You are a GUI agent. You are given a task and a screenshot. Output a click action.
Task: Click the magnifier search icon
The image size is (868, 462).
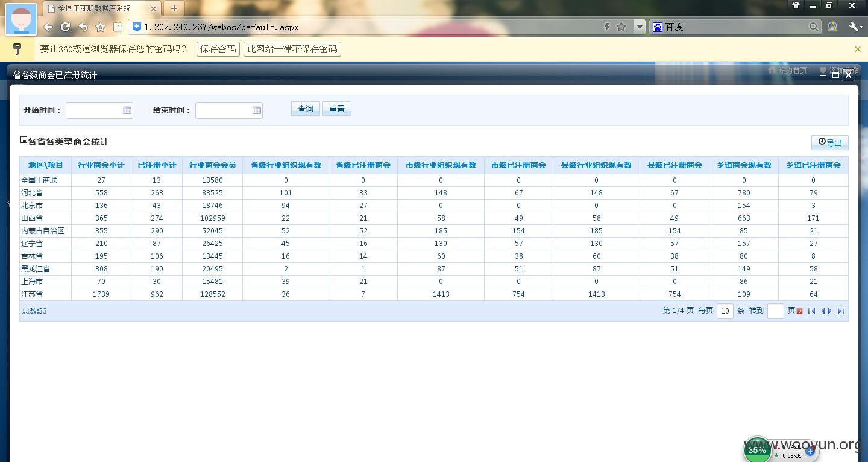[x=814, y=27]
